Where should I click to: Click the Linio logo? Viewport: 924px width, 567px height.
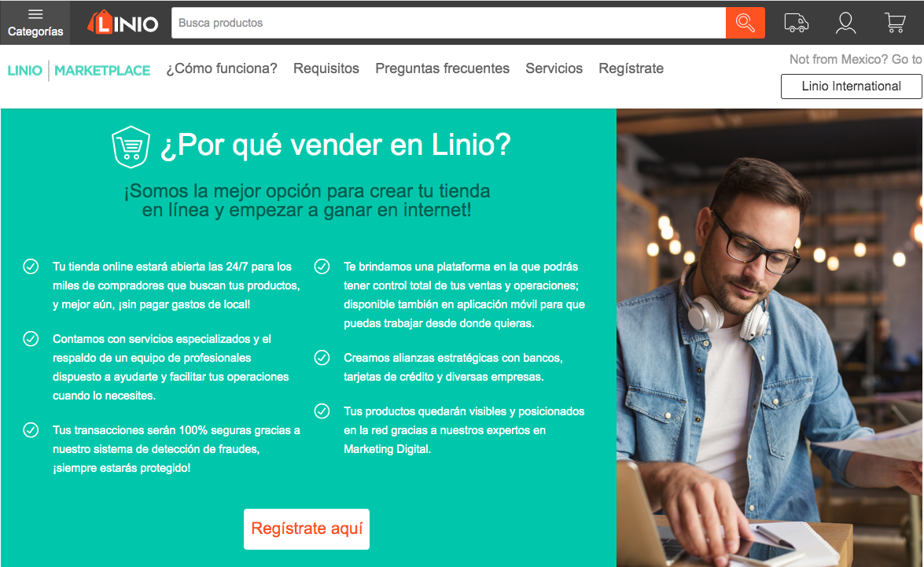[123, 23]
